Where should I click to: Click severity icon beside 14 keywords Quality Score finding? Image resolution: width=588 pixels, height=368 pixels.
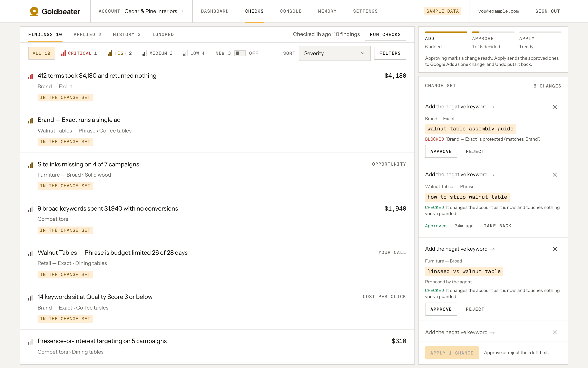pyautogui.click(x=30, y=298)
